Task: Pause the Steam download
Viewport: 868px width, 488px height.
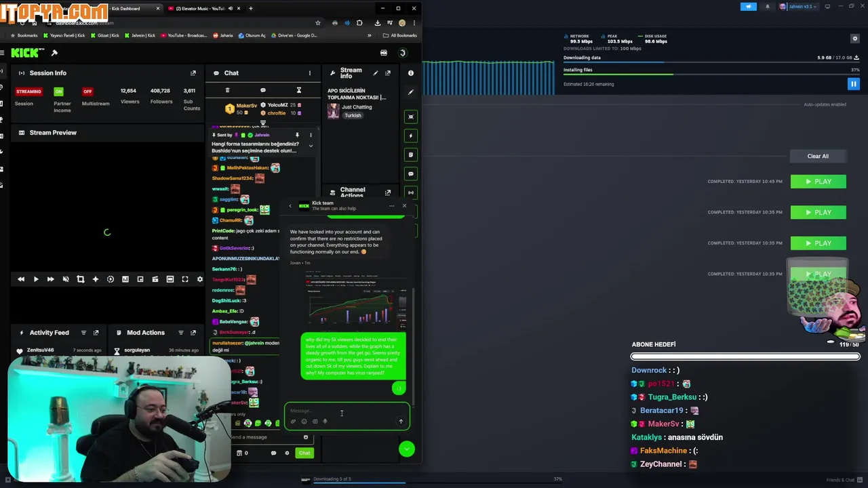Action: pyautogui.click(x=853, y=84)
